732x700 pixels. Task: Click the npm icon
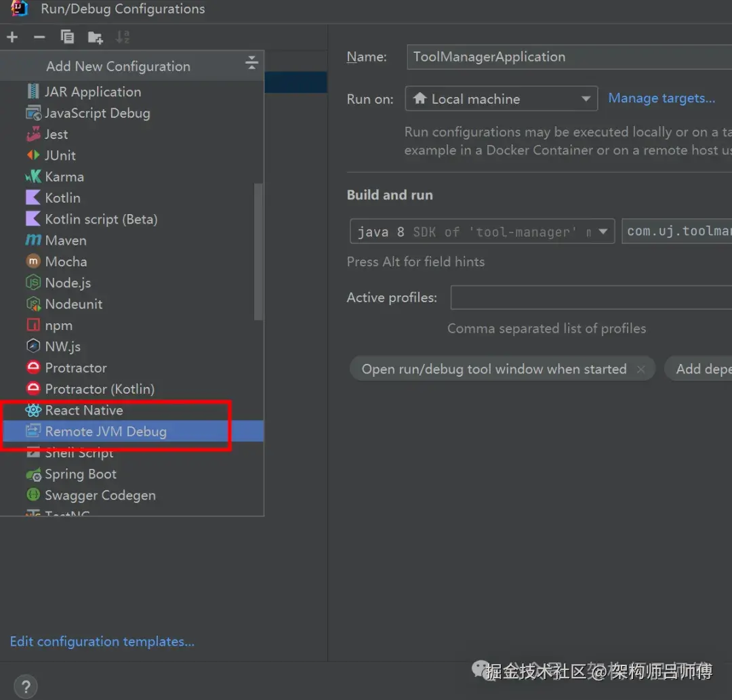(33, 325)
